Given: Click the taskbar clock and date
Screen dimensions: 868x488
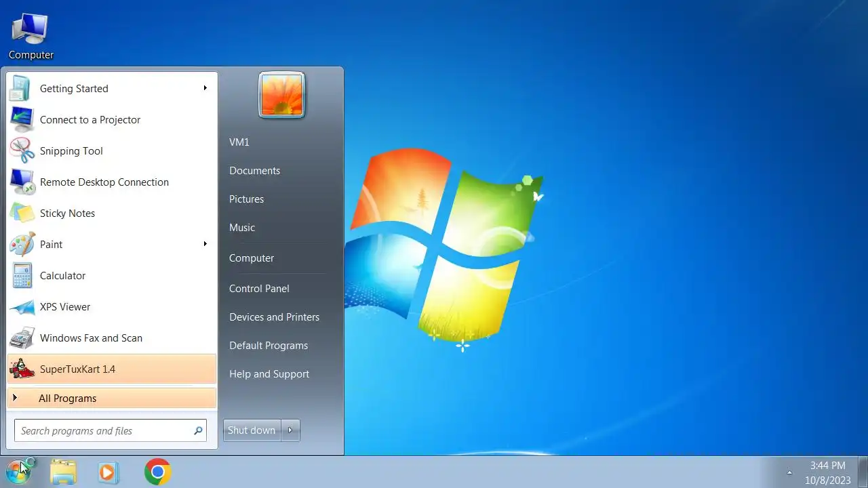Looking at the screenshot, I should 828,472.
